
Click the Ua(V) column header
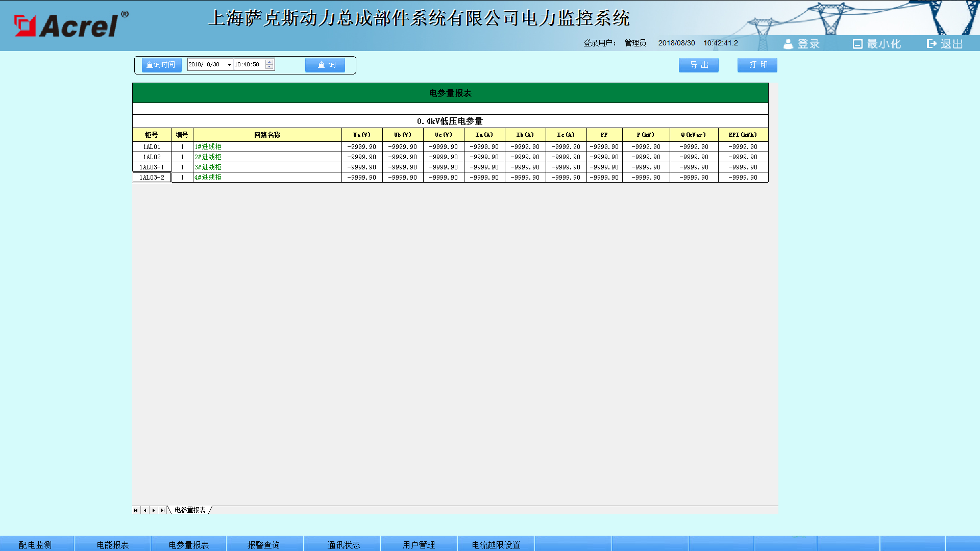tap(362, 135)
